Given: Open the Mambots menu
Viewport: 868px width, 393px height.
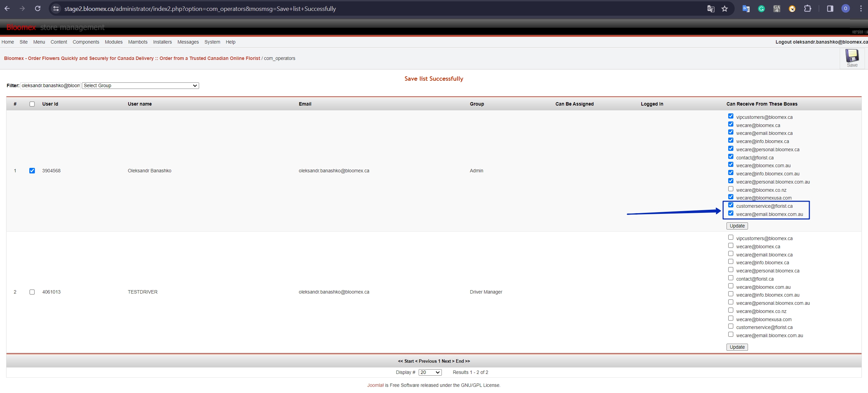Looking at the screenshot, I should pos(138,42).
